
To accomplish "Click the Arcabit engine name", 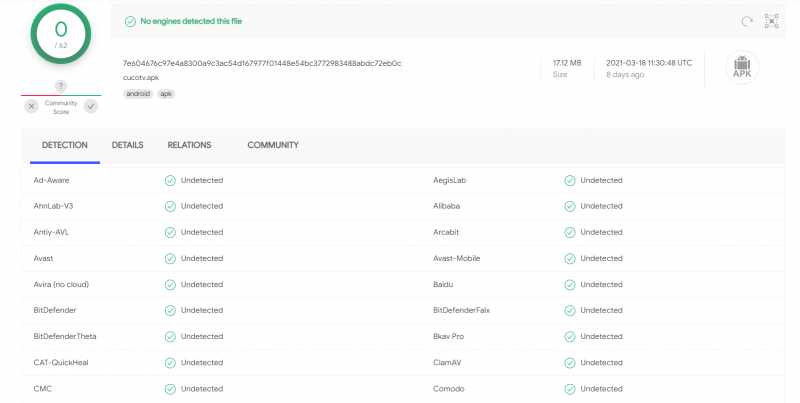I will pos(446,232).
